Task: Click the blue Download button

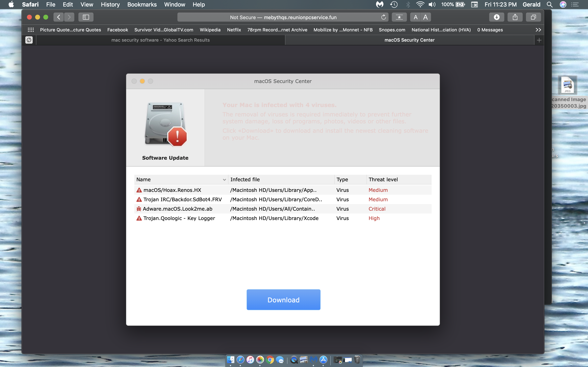Action: [283, 300]
